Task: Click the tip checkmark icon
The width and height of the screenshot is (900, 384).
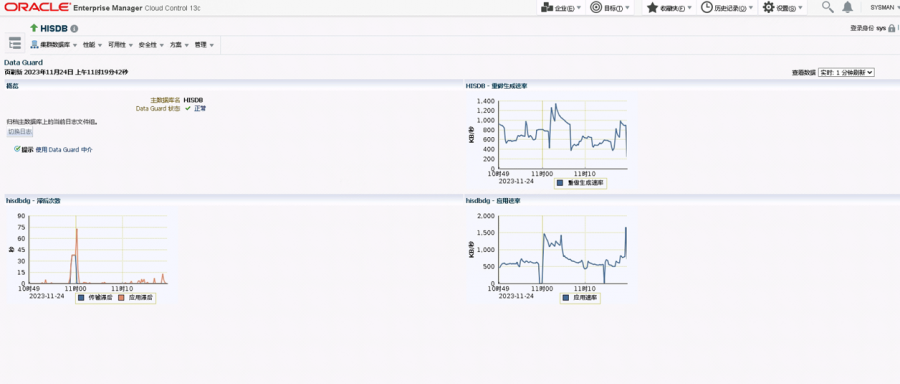Action: click(17, 149)
